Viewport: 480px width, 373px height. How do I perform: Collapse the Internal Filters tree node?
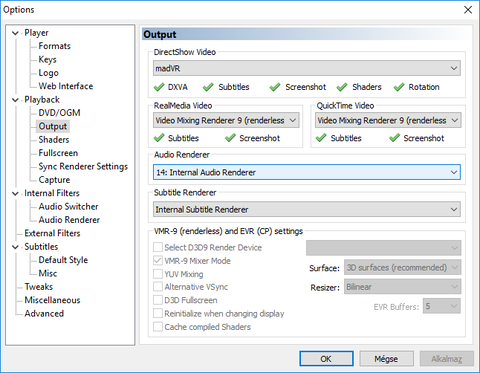[x=15, y=193]
